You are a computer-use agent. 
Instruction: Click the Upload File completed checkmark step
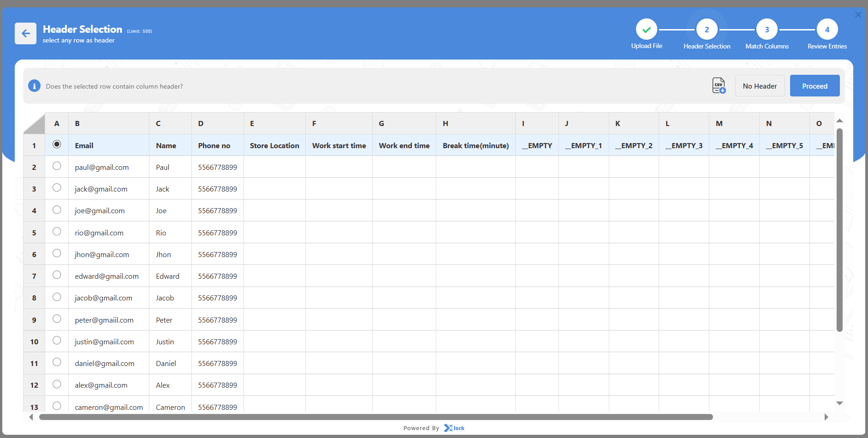[646, 30]
